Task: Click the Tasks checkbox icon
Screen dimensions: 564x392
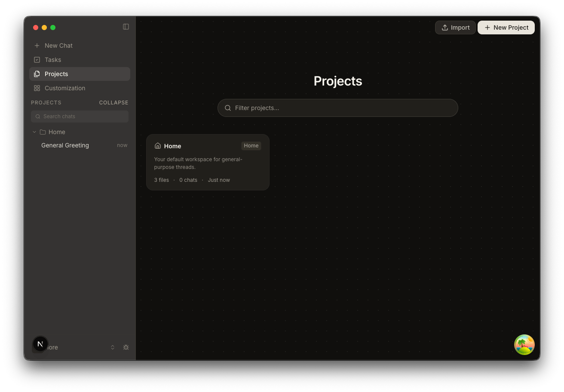Action: point(37,60)
